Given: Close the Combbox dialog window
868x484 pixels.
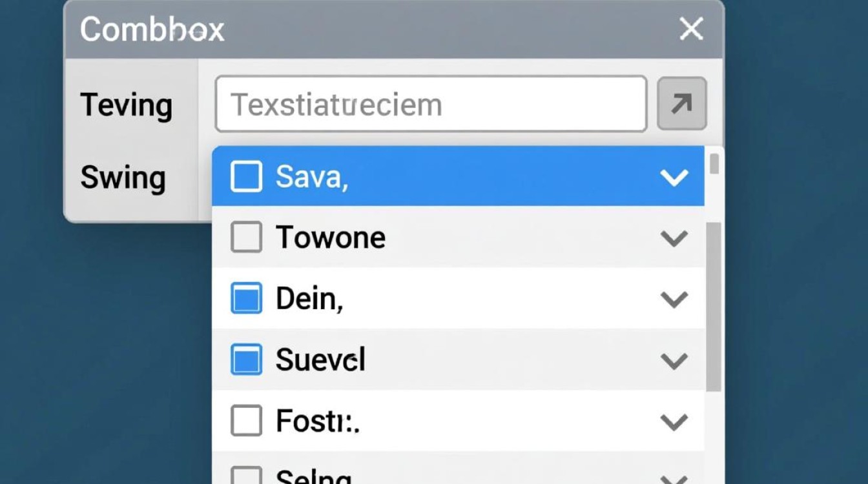Looking at the screenshot, I should 691,29.
